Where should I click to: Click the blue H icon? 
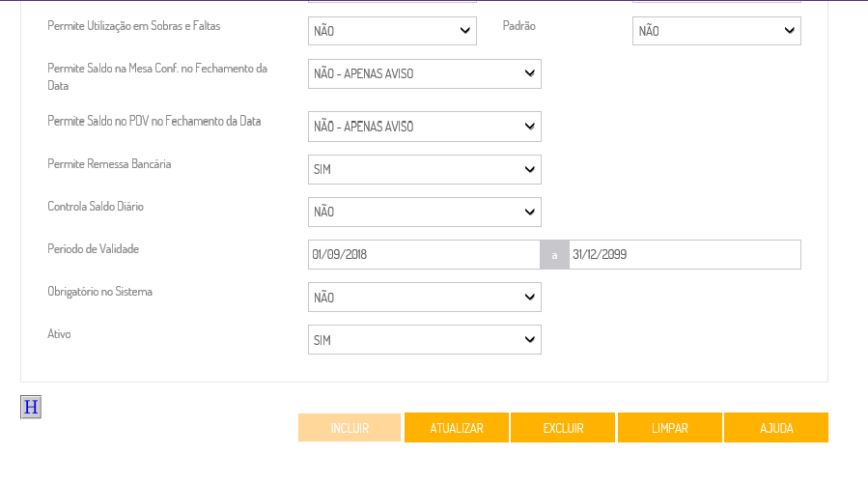point(31,407)
